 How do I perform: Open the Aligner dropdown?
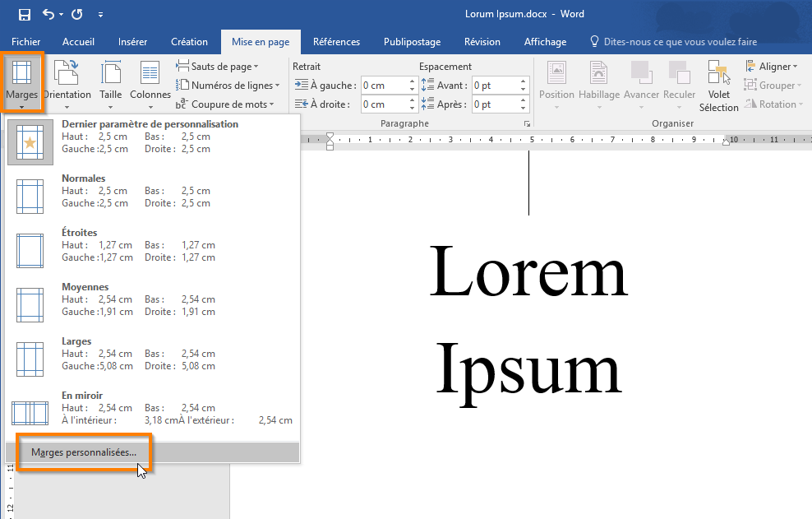[772, 67]
